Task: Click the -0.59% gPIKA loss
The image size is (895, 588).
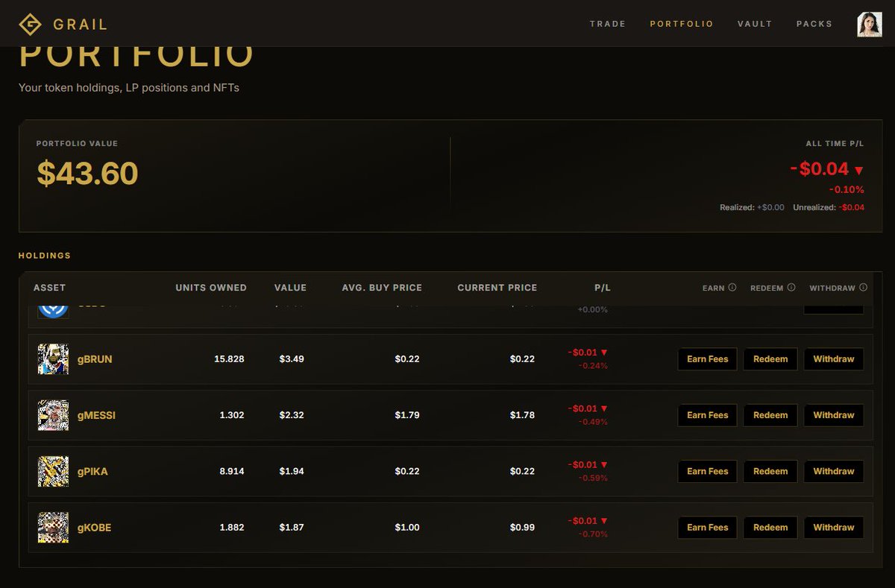Action: click(x=593, y=478)
